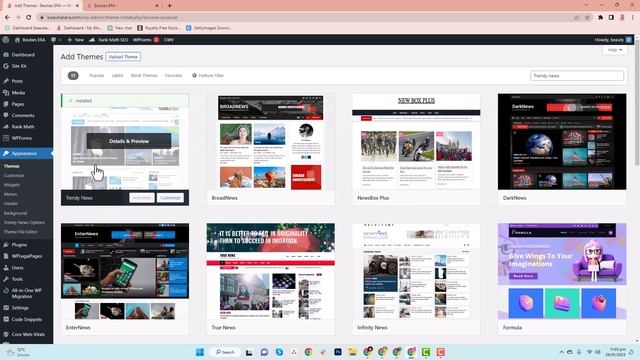Select the Favorites filter

tap(173, 76)
